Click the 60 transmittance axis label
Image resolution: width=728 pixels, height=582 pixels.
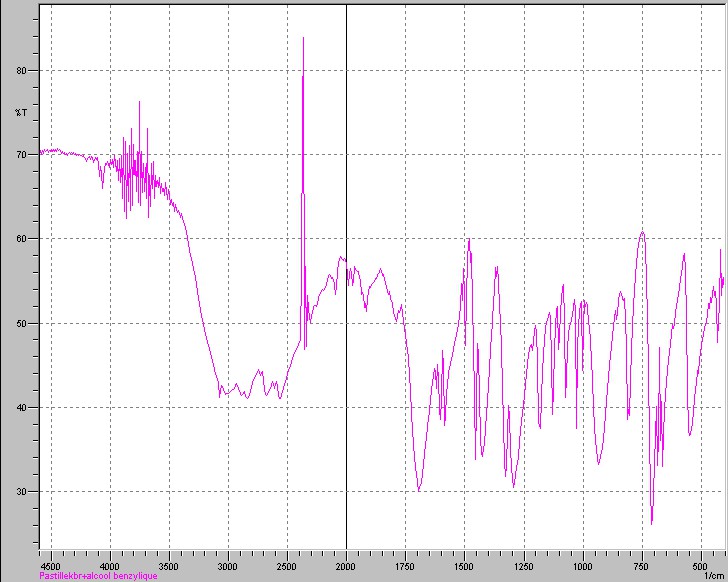[x=22, y=239]
